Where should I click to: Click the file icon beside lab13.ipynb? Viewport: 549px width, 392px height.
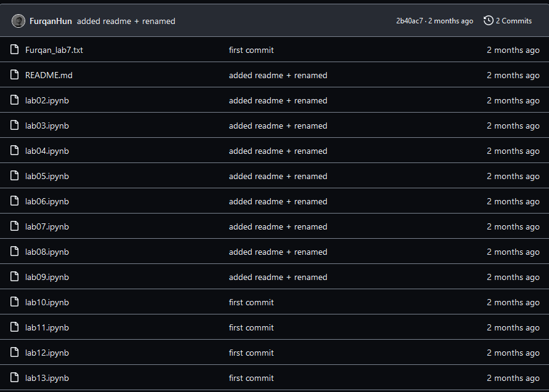(14, 377)
